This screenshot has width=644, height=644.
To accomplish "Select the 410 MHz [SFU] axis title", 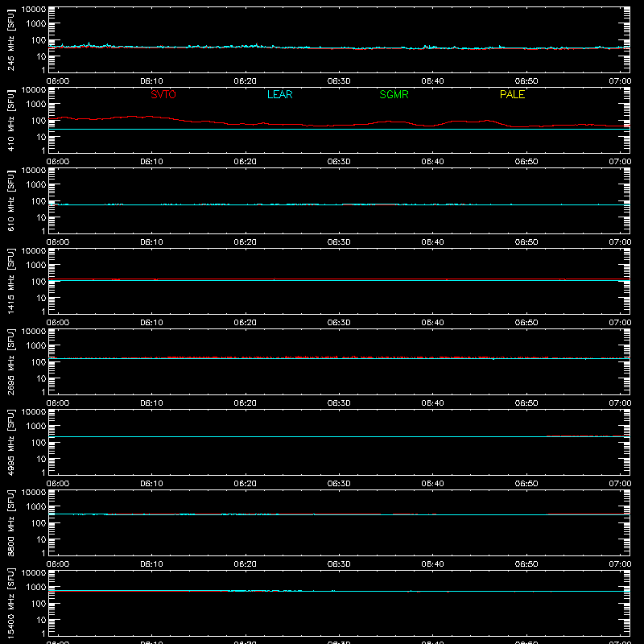I will [x=10, y=120].
